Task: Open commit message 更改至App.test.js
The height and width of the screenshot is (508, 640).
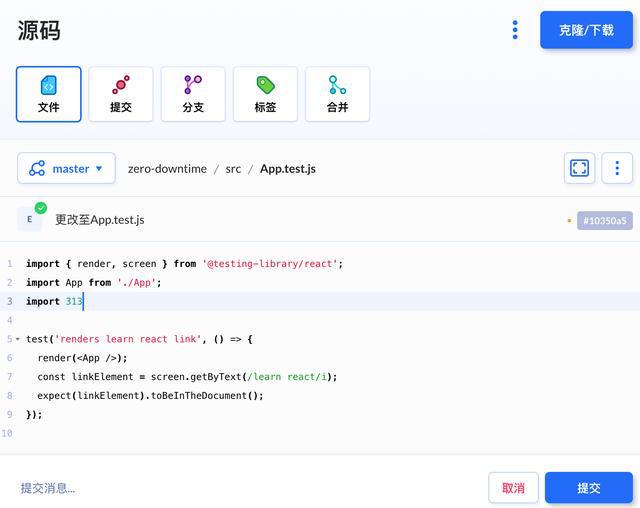Action: point(100,220)
